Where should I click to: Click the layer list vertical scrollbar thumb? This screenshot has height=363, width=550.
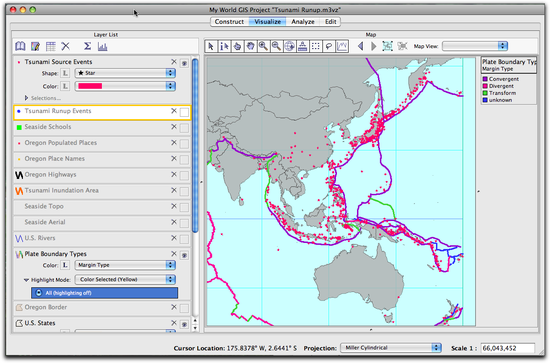[x=195, y=146]
